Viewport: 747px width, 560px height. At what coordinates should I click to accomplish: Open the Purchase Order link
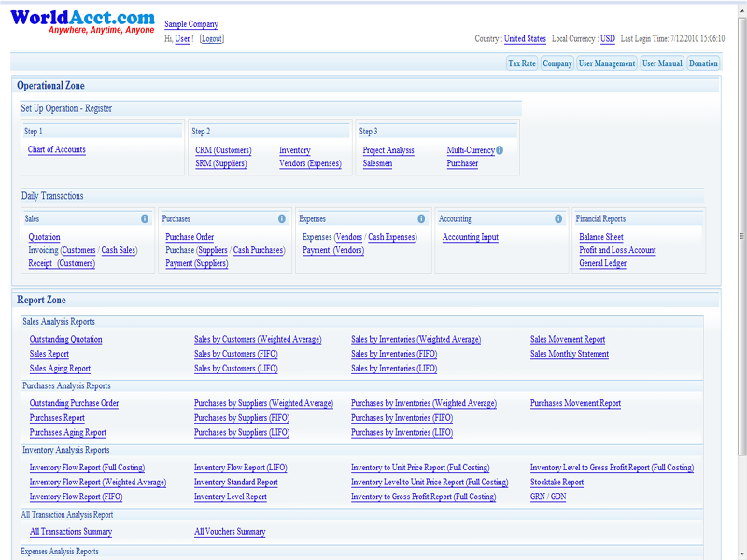point(190,237)
